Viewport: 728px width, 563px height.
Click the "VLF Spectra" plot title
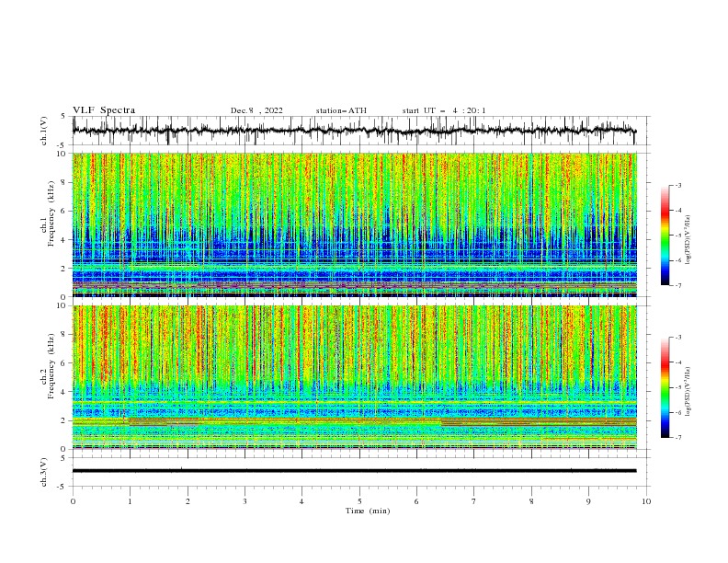[x=104, y=110]
